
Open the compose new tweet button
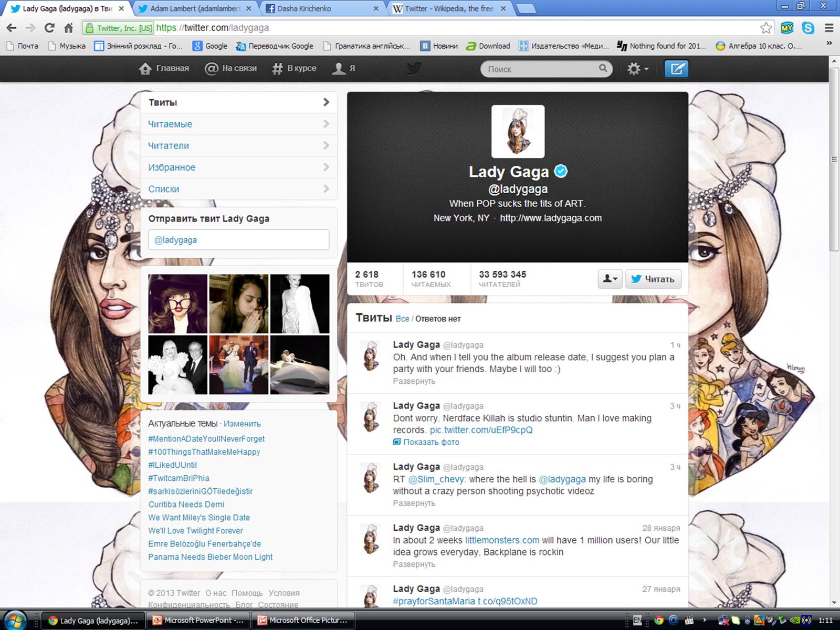(676, 69)
